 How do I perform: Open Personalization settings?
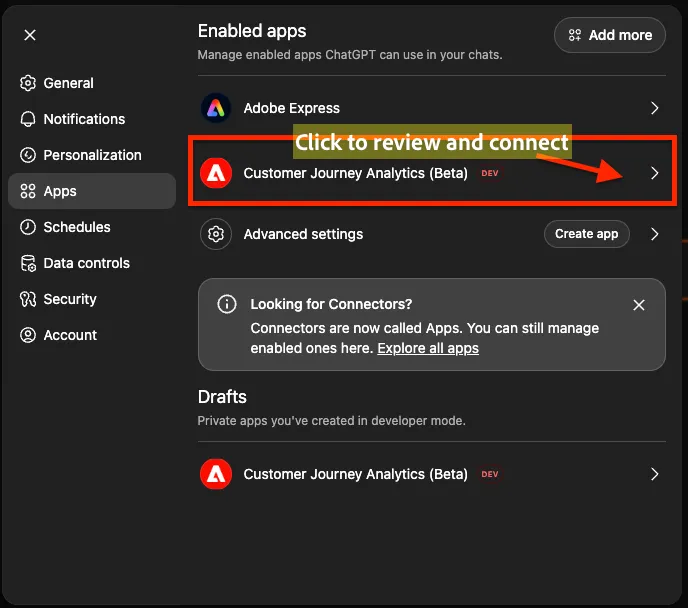point(92,155)
